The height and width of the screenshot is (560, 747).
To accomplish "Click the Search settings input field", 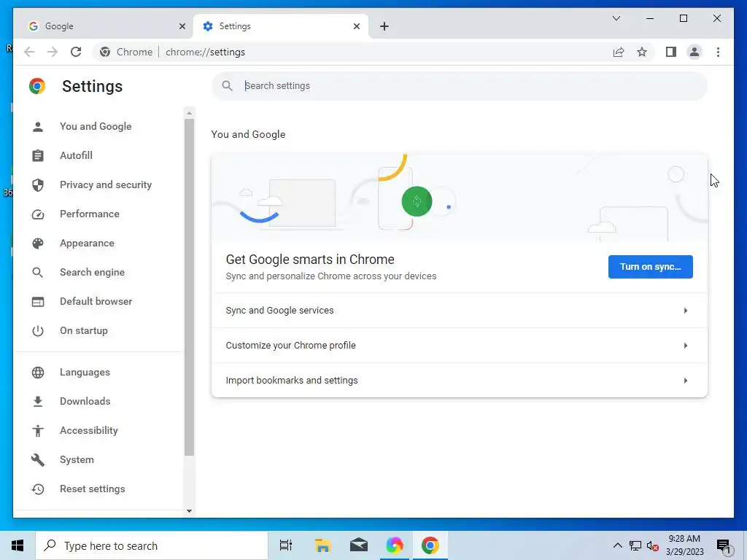I will pyautogui.click(x=460, y=86).
